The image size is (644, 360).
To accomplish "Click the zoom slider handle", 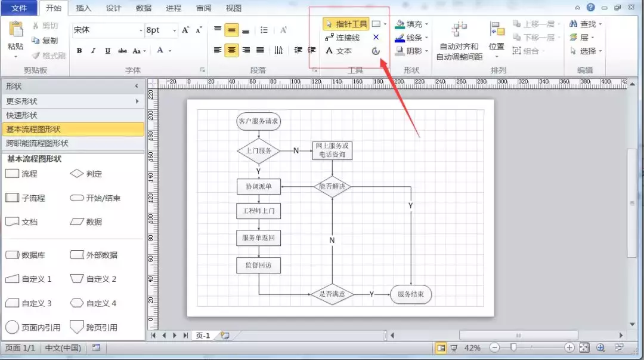I will 513,347.
